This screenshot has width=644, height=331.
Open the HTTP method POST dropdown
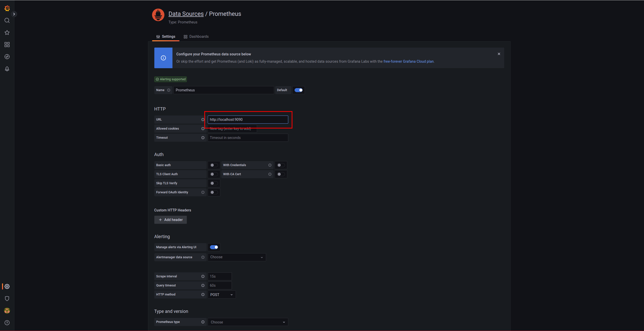[221, 295]
